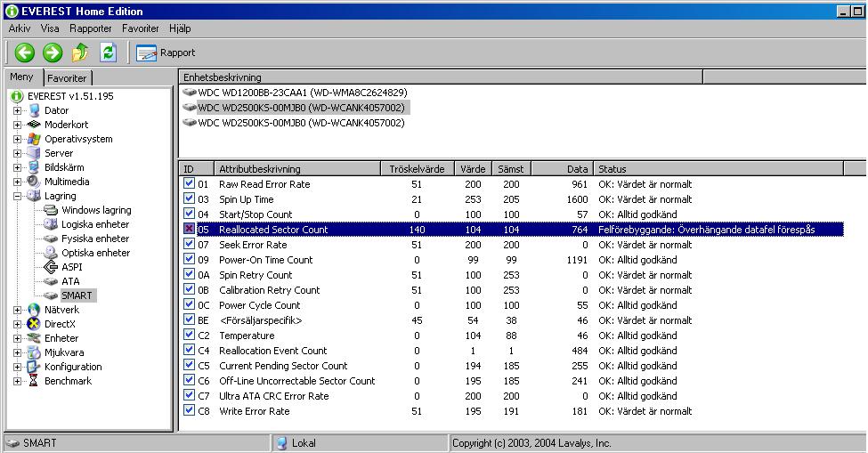The image size is (868, 453).
Task: Click the Konfiguration icon
Action: pyautogui.click(x=35, y=367)
